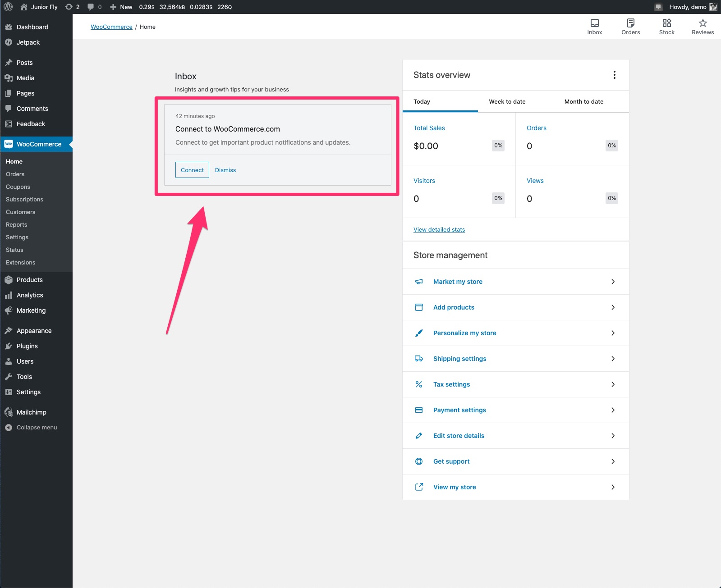
Task: Open the Get support link
Action: click(x=451, y=461)
